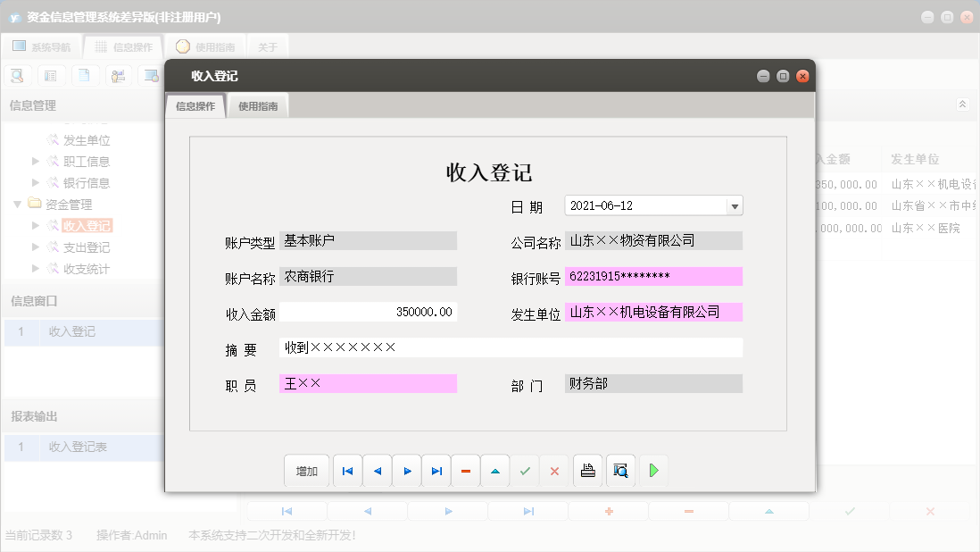Viewport: 980px width, 552px height.
Task: Open print preview via the magnifier-document icon
Action: (x=619, y=471)
